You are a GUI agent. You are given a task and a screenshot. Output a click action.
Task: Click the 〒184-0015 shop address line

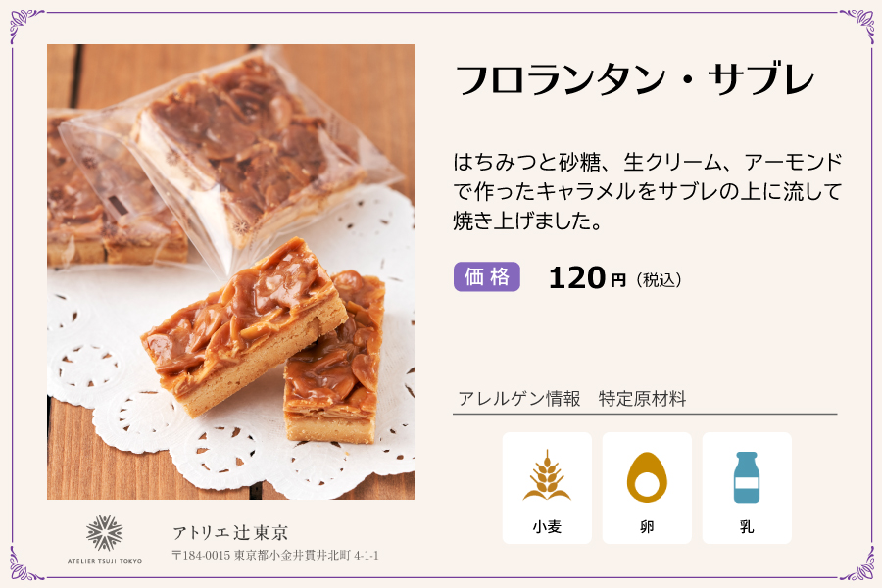[275, 556]
